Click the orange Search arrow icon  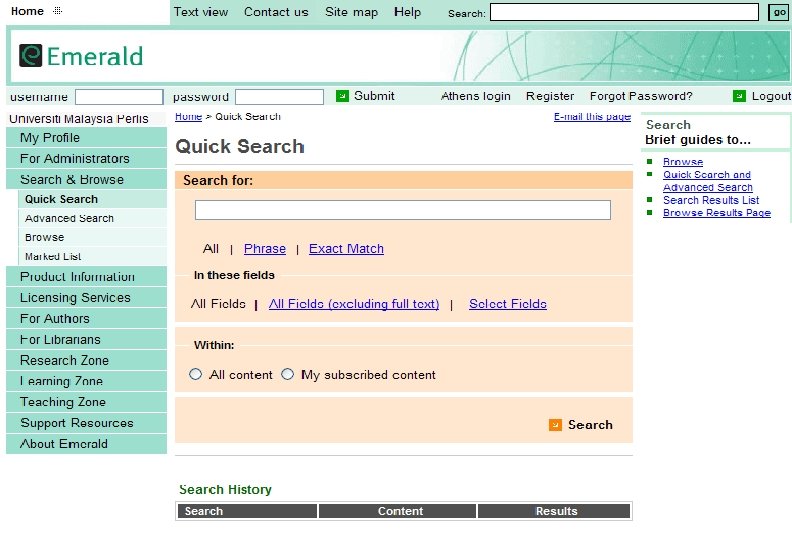(555, 425)
